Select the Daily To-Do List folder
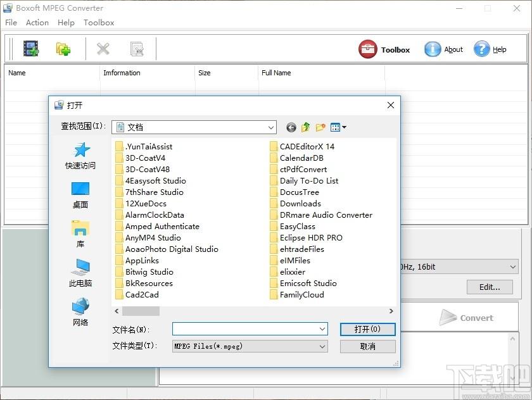This screenshot has height=400, width=532. (x=304, y=180)
